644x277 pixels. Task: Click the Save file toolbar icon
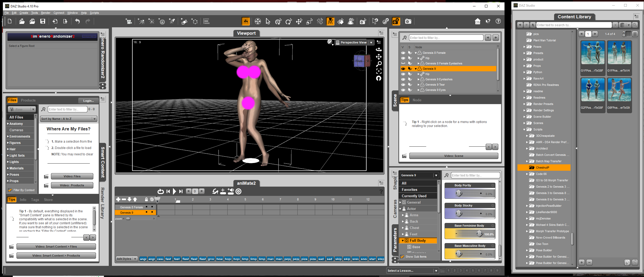[42, 21]
